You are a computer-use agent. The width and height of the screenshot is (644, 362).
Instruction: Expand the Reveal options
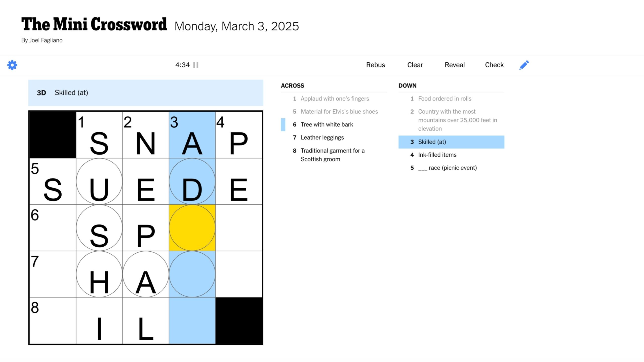(x=454, y=65)
